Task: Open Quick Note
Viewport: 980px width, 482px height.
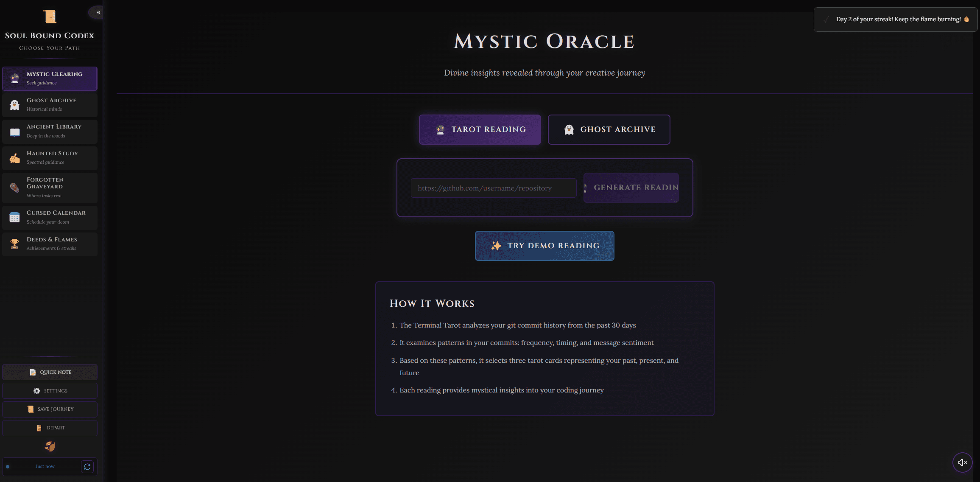Action: point(50,372)
